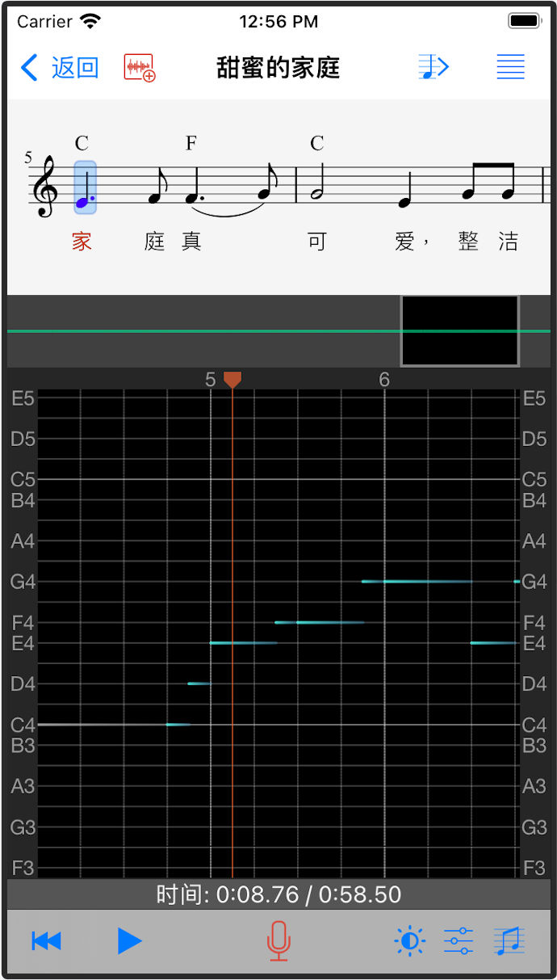Start recording with the microphone icon
This screenshot has width=557, height=980.
tap(278, 941)
